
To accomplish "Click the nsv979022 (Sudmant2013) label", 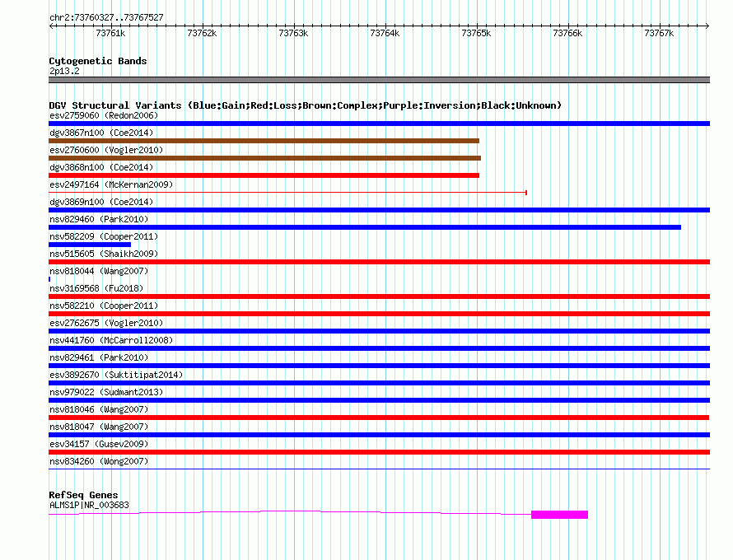I will [106, 392].
